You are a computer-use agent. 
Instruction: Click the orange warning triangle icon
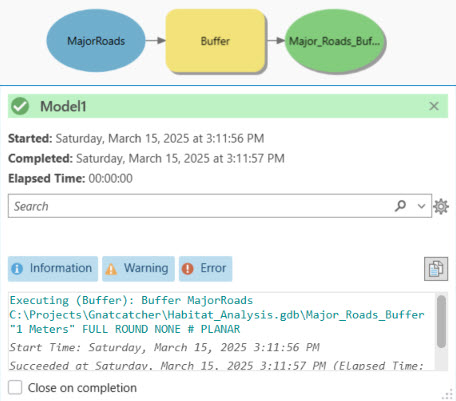(x=111, y=269)
